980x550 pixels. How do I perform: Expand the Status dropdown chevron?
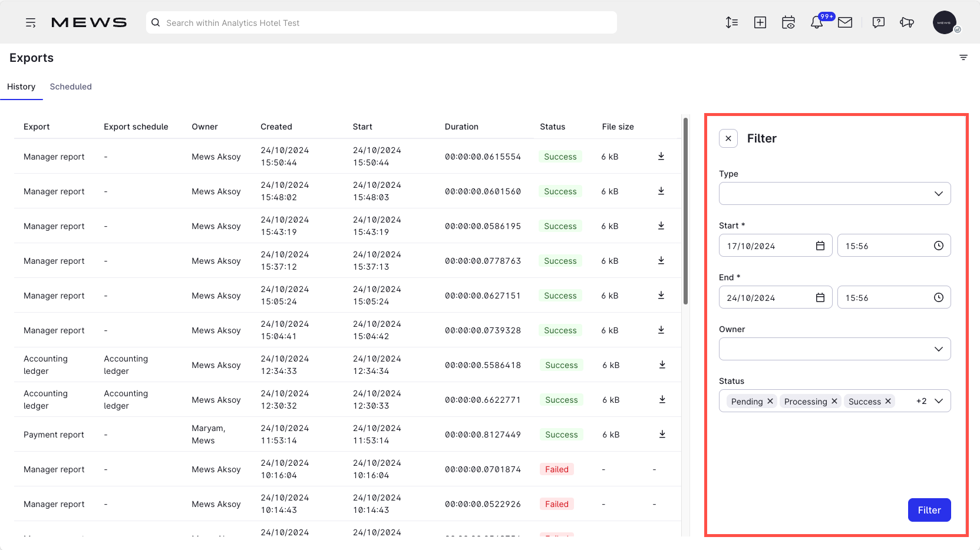point(939,401)
